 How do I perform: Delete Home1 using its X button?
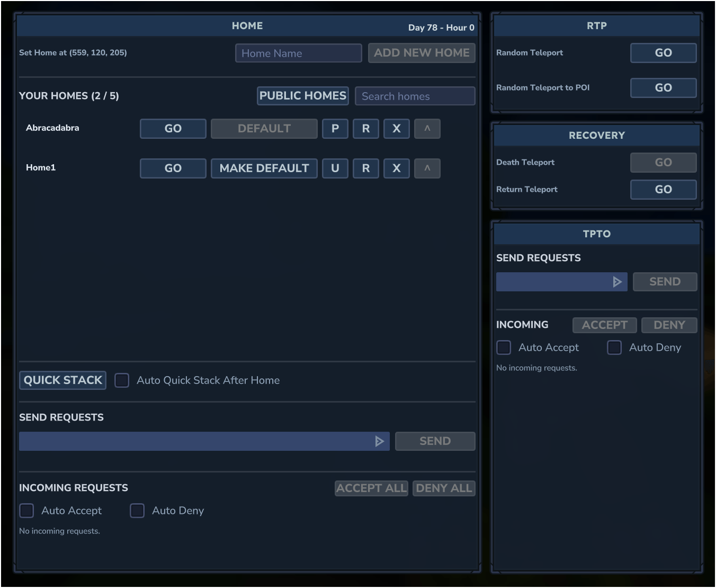pyautogui.click(x=396, y=168)
